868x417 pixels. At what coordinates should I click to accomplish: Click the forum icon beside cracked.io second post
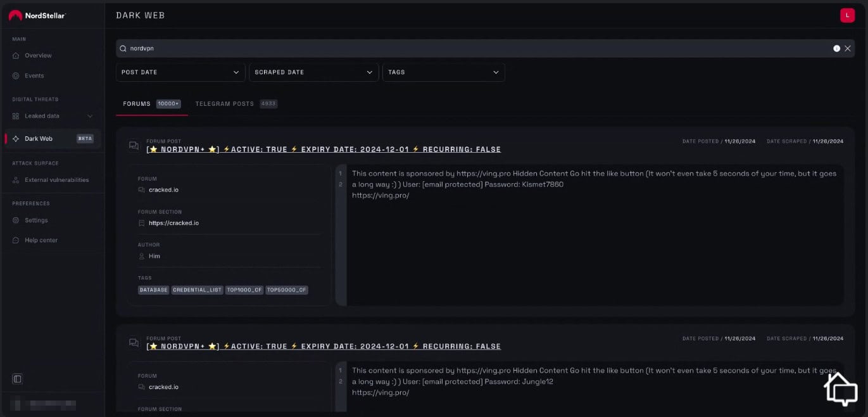click(x=141, y=387)
